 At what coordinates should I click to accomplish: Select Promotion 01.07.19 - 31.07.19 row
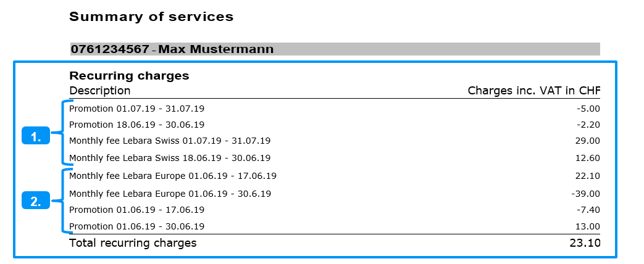tap(136, 109)
